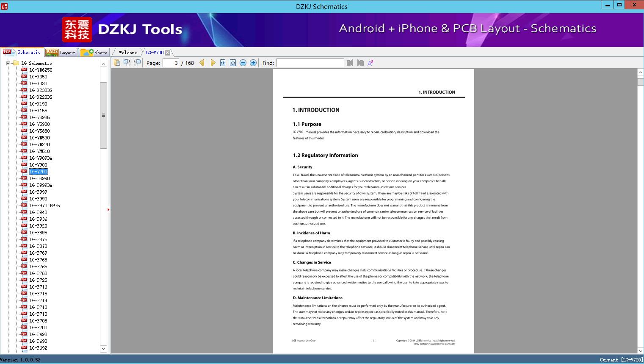Click document viewer scroll down arrow
This screenshot has width=644, height=364.
641,350
